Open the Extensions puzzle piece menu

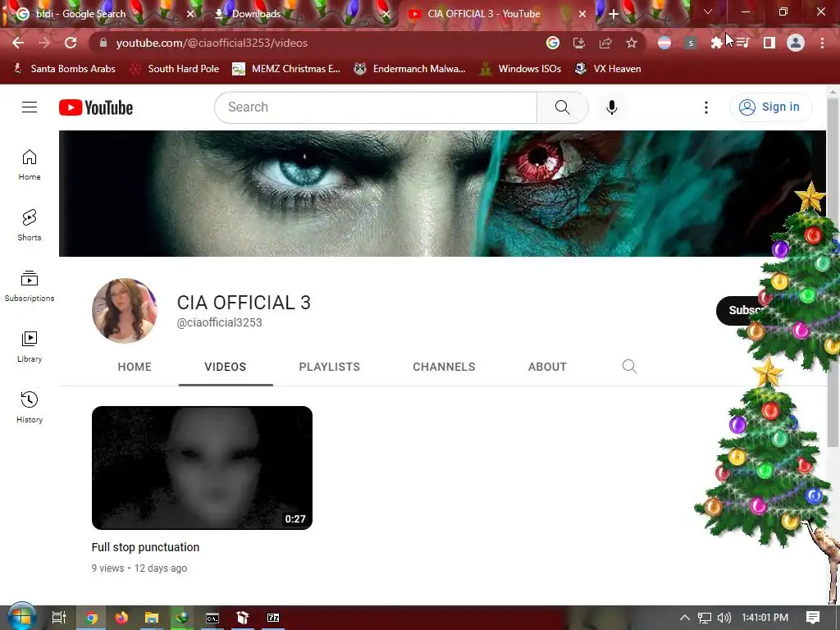(x=716, y=43)
